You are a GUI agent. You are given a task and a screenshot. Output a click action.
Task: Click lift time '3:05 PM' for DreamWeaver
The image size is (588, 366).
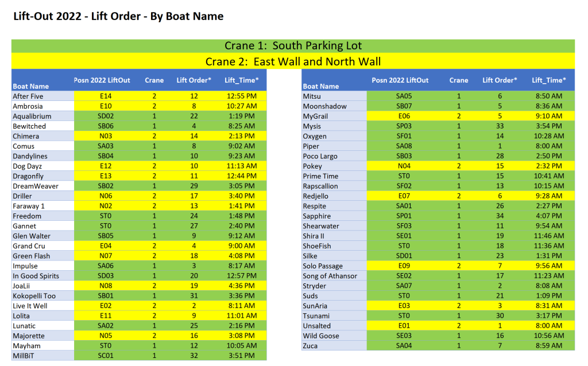(242, 186)
